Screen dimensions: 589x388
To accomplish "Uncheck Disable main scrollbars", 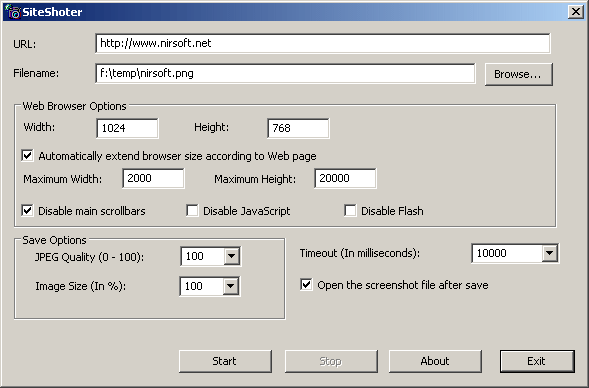I will click(27, 211).
